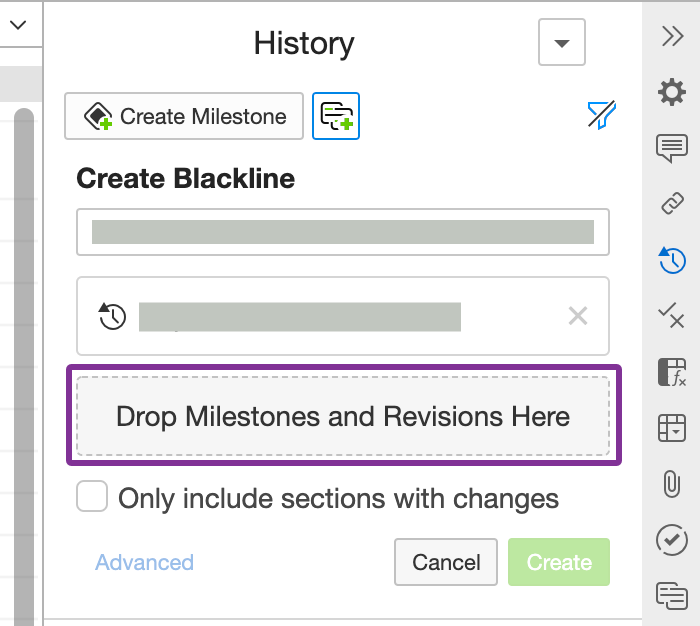
Task: Open the circled checkmark tasks panel
Action: [x=672, y=540]
